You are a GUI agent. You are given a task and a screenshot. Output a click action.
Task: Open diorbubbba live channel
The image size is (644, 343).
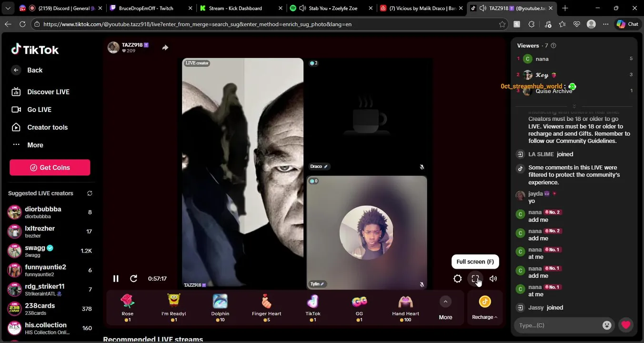(x=50, y=212)
